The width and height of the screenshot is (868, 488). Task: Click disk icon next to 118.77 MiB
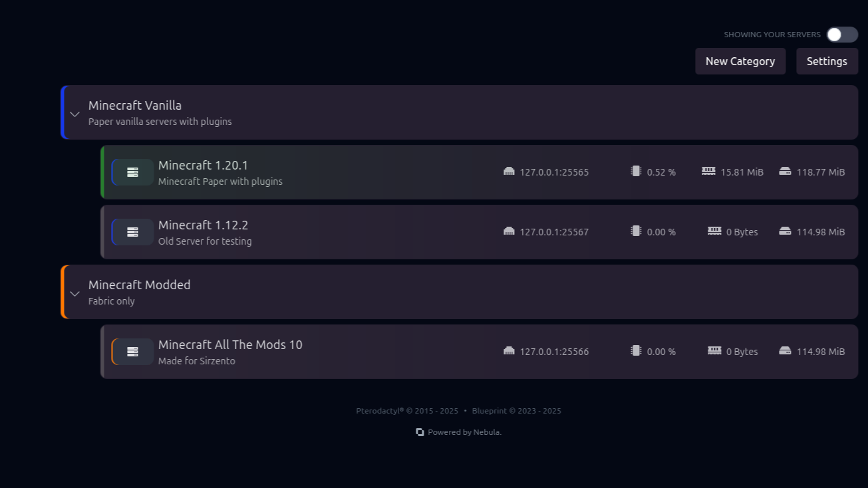(x=785, y=172)
